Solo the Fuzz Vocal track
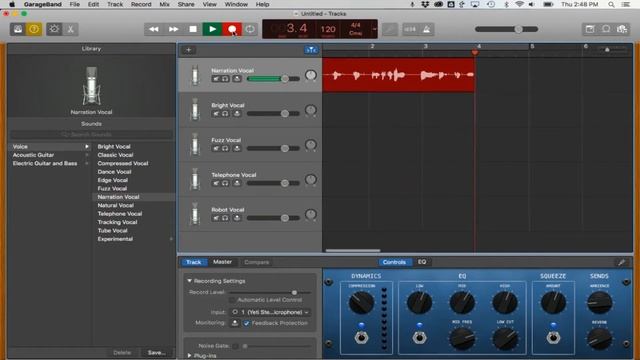This screenshot has height=360, width=640. point(225,148)
